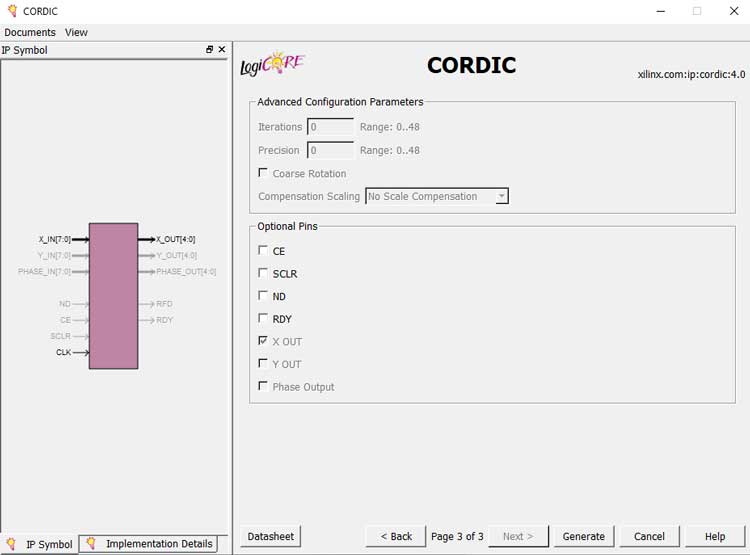The height and width of the screenshot is (555, 750).
Task: Click the Y_OUT[4:0] pin label
Action: [x=176, y=255]
